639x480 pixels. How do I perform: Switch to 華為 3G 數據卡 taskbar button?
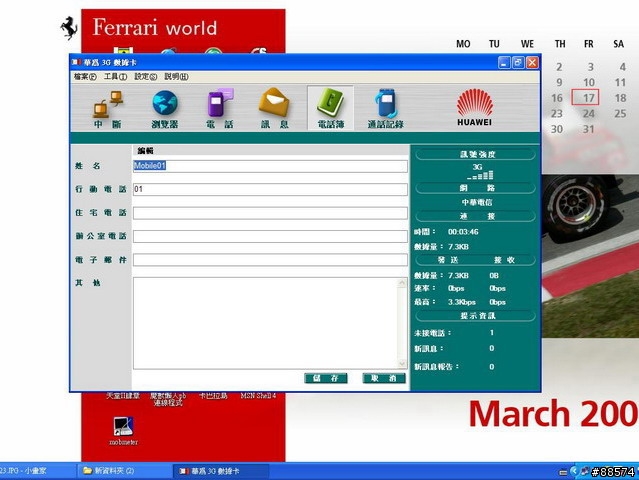coord(221,471)
